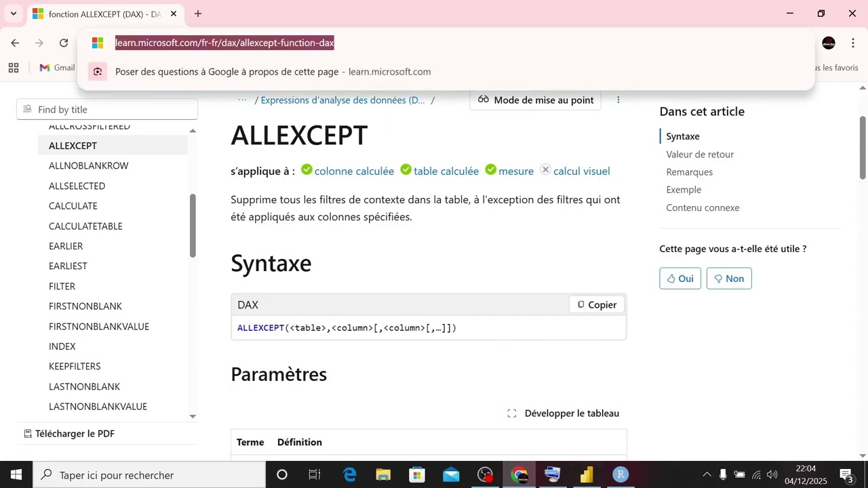Focus the Find by title filter box
Image resolution: width=868 pixels, height=488 pixels.
(x=107, y=109)
